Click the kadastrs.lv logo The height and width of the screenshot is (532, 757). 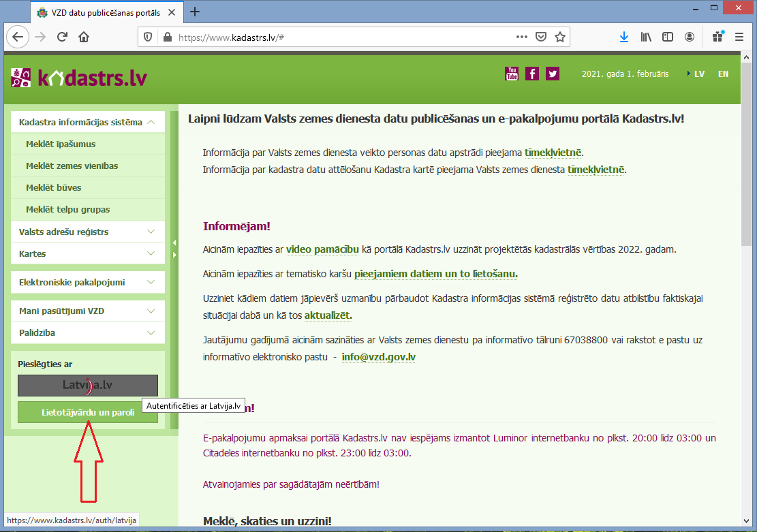(79, 78)
